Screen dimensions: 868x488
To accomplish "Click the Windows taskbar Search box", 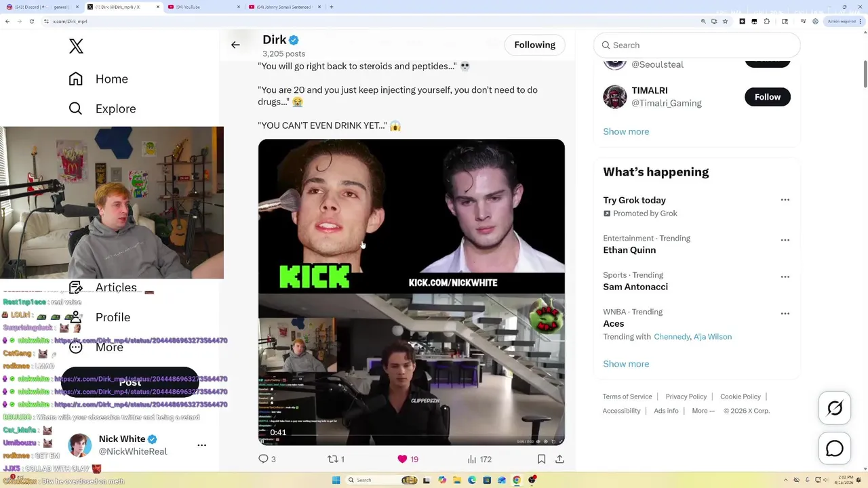I will click(382, 480).
